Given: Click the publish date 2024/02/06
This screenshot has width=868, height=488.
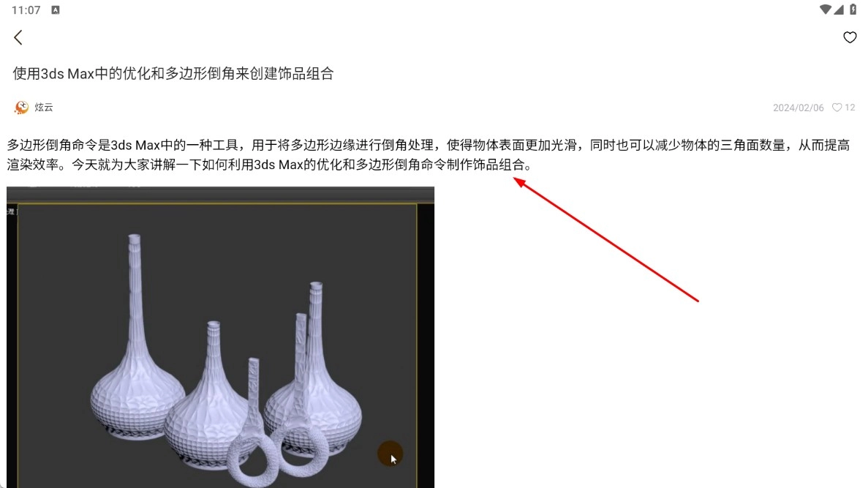Looking at the screenshot, I should (798, 108).
